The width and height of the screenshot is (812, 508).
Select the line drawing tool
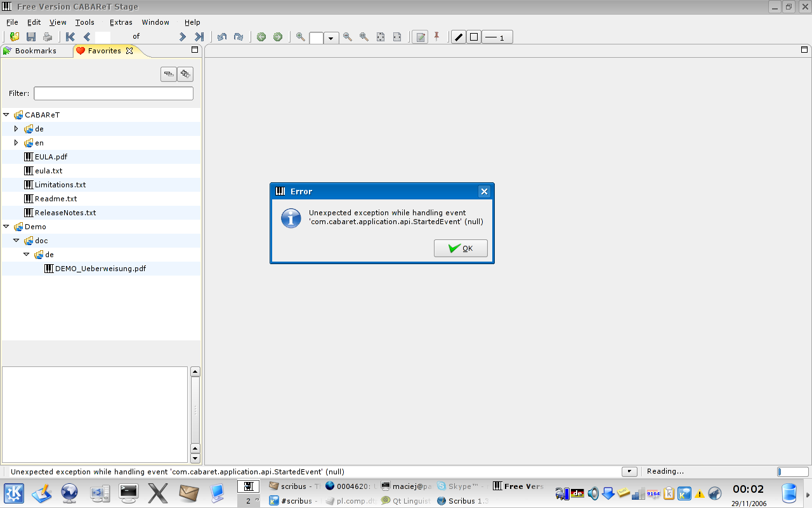[459, 37]
